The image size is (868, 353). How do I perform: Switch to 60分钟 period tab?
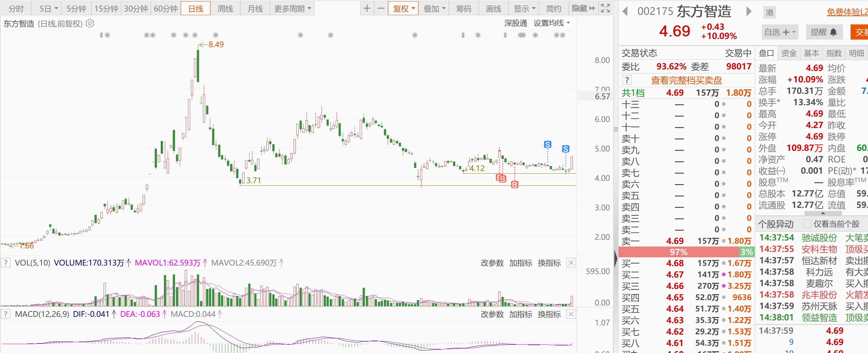pyautogui.click(x=165, y=9)
